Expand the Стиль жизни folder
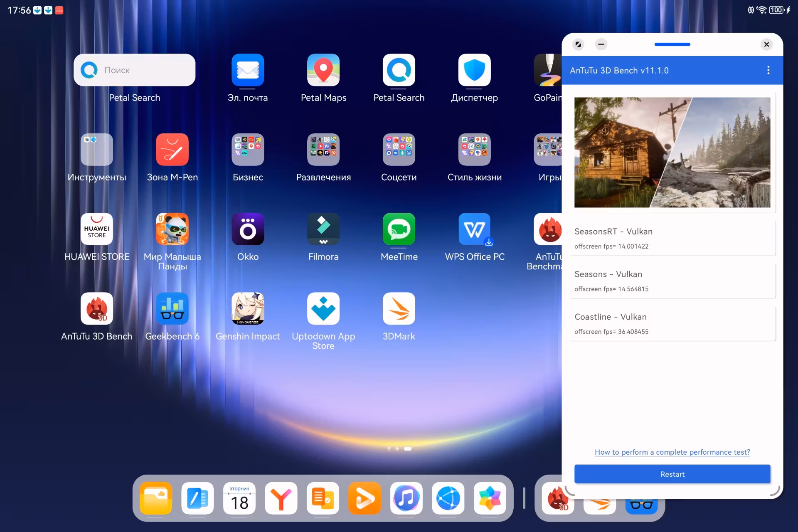 coord(475,150)
